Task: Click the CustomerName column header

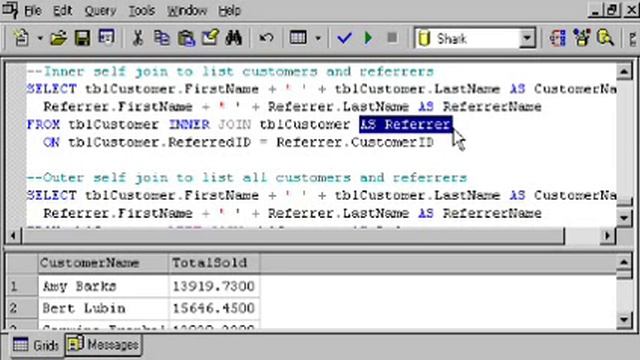Action: pos(103,263)
